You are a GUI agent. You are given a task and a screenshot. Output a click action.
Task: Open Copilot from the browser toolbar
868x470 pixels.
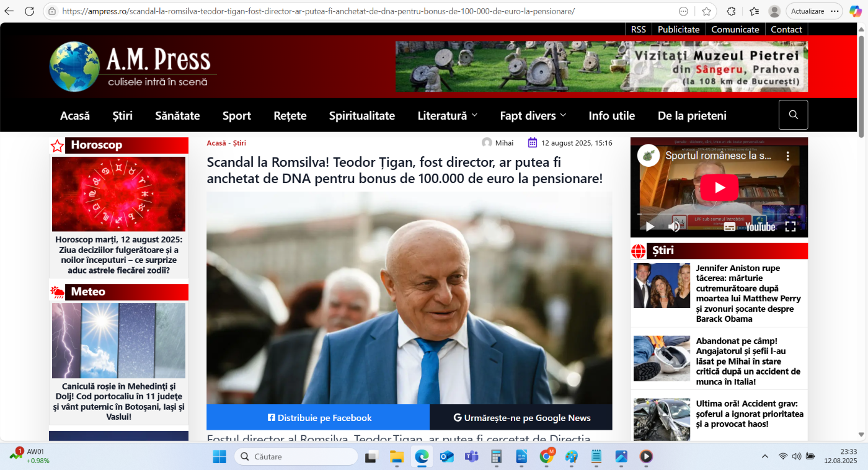coord(855,11)
